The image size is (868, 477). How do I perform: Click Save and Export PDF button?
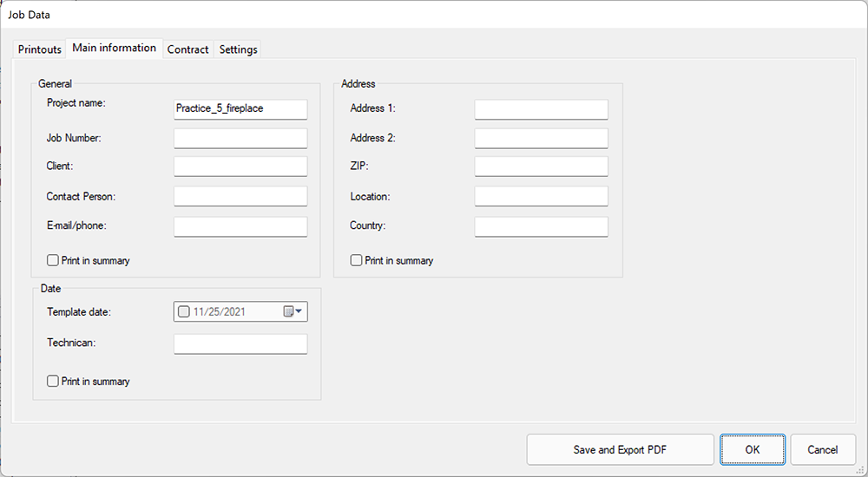click(620, 449)
